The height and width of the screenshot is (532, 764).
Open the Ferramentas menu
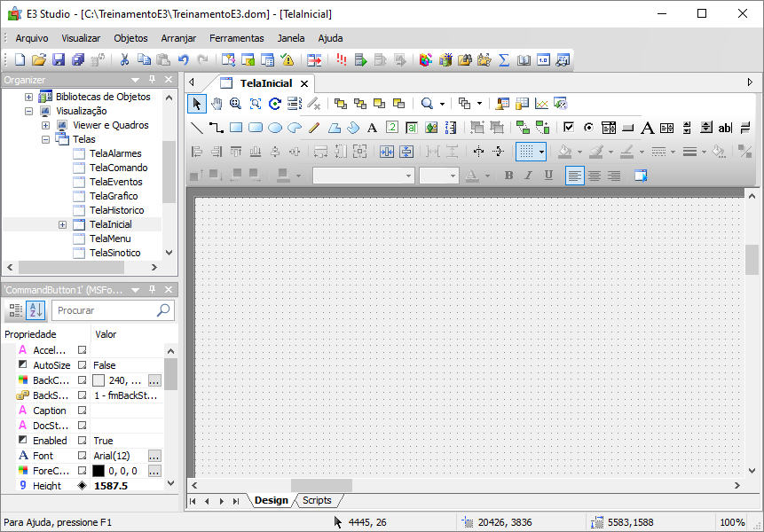click(236, 38)
